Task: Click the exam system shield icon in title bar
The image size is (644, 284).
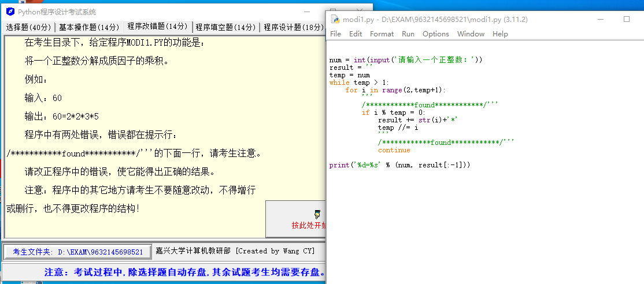Action: [10, 12]
